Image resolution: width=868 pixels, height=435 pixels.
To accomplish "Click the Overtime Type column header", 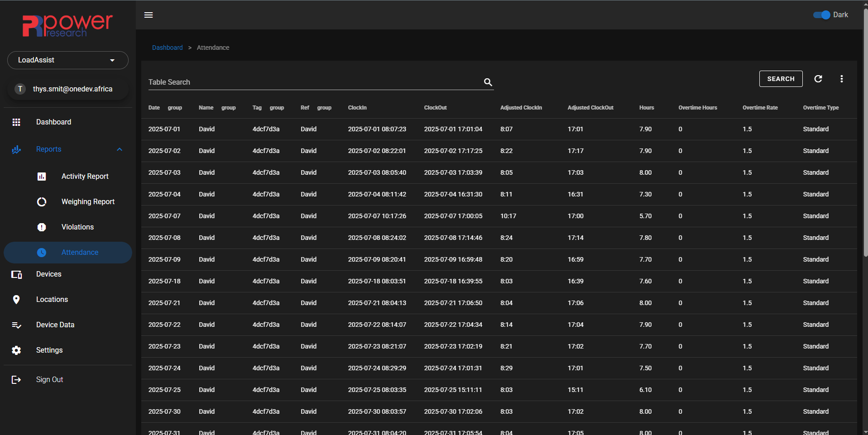I will (820, 108).
